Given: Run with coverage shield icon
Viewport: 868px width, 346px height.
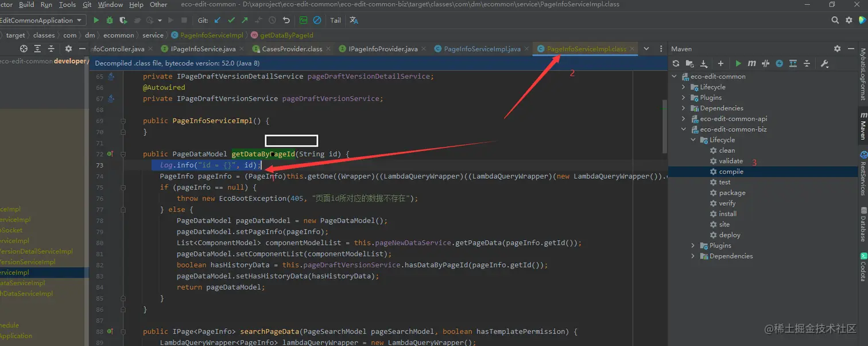Looking at the screenshot, I should click(123, 20).
